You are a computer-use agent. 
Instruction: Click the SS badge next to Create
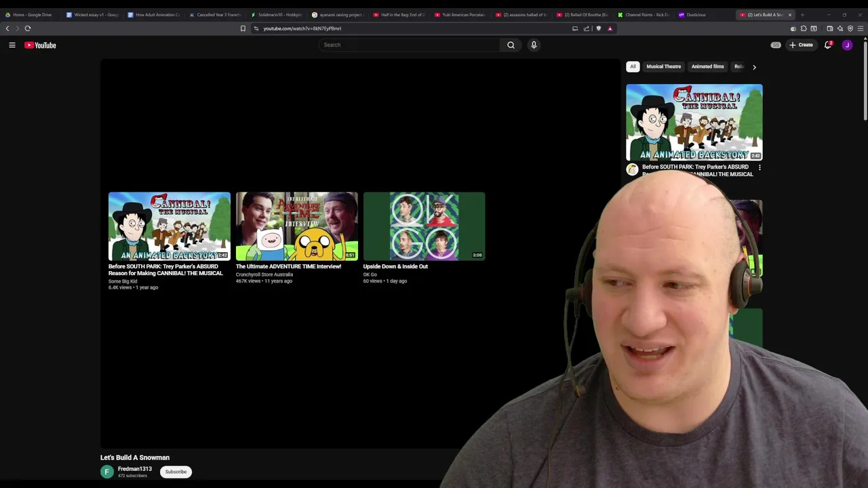776,45
